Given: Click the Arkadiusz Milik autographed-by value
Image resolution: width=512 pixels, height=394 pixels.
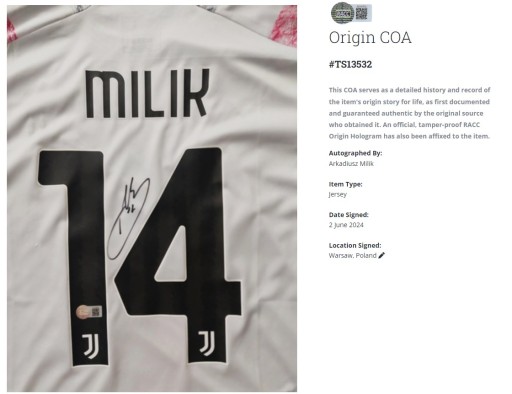Looking at the screenshot, I should [351, 163].
